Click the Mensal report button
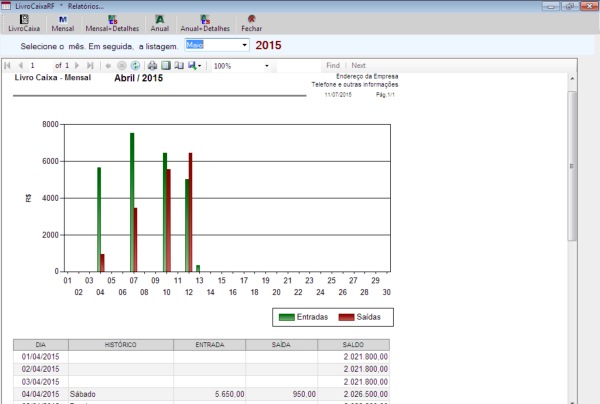 coord(63,23)
